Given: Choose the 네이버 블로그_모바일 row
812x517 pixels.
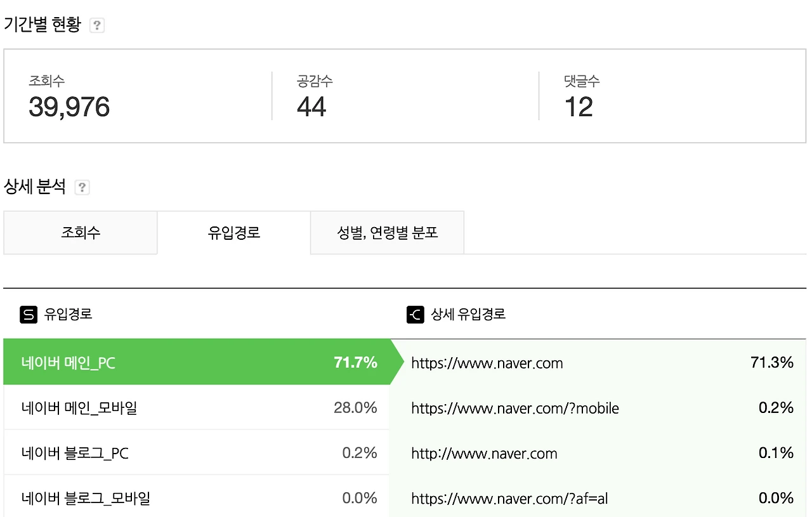Looking at the screenshot, I should point(197,497).
